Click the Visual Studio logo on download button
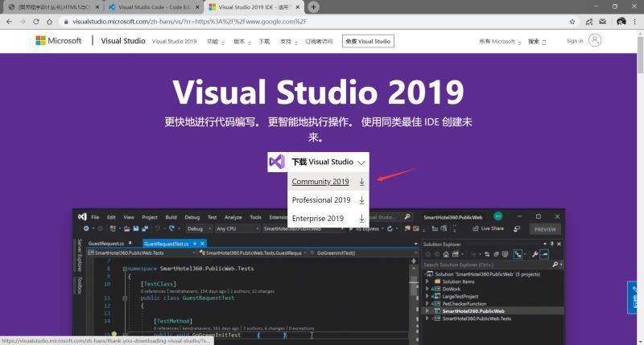Screen dimensions: 644x345 point(277,162)
